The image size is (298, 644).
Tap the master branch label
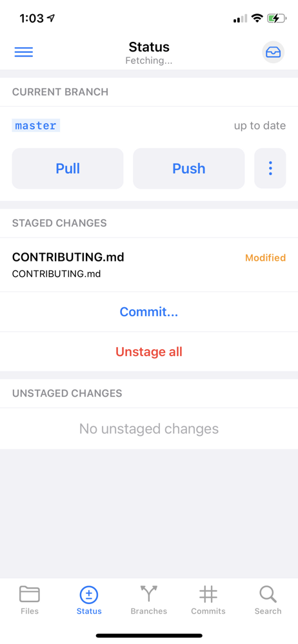[x=36, y=126]
